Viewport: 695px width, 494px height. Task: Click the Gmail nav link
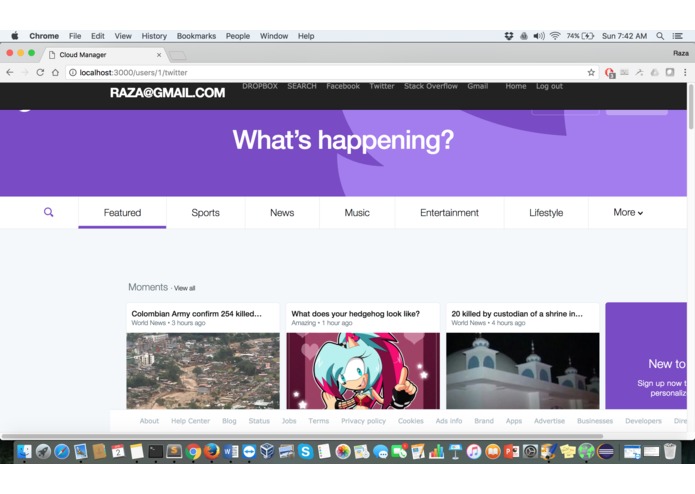point(477,86)
